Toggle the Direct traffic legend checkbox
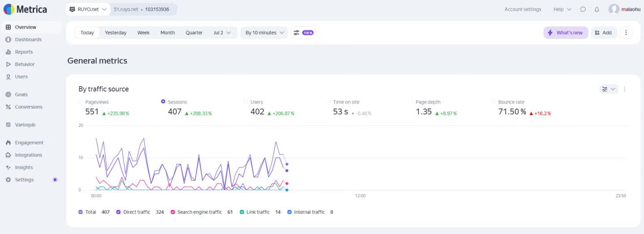The image size is (644, 234). point(119,212)
